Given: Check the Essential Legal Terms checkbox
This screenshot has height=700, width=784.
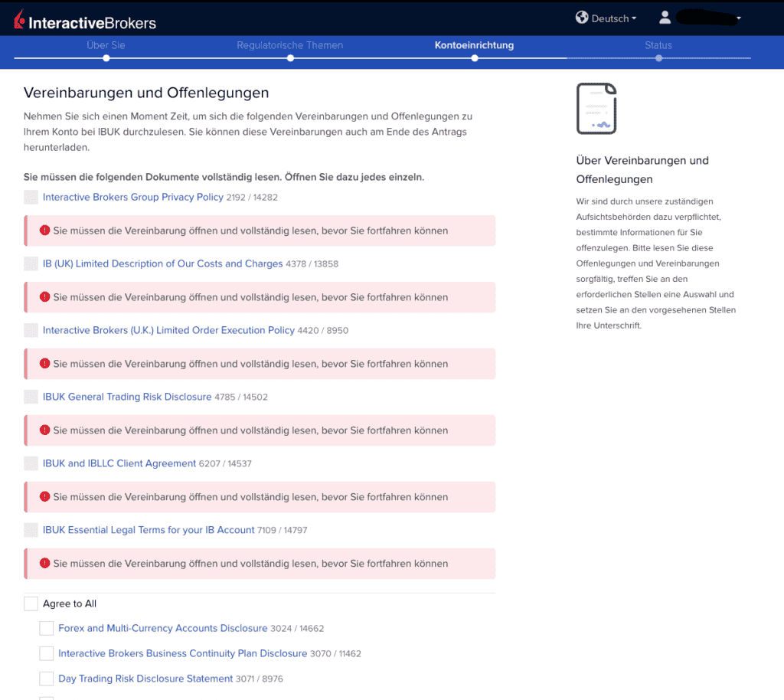Looking at the screenshot, I should tap(31, 529).
